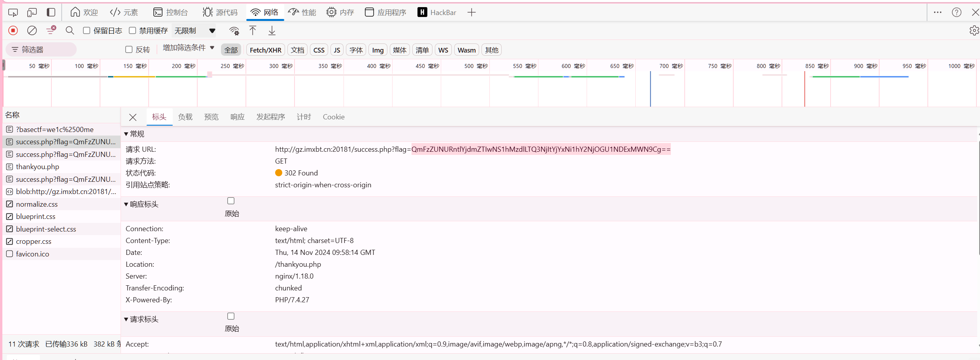The image size is (980, 360).
Task: Filter requests by Fetch/XHR
Action: pos(265,50)
